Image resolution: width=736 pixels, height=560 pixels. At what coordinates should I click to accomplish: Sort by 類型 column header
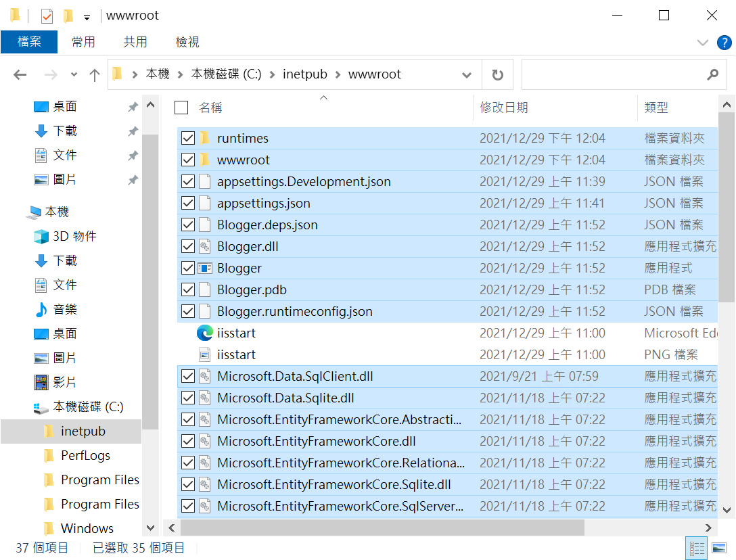coord(656,108)
